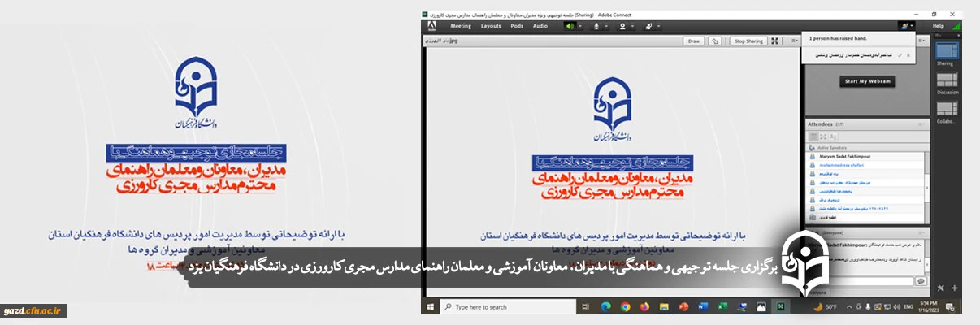The width and height of the screenshot is (980, 325).
Task: Open the microphone options dropdown arrow
Action: point(606,26)
